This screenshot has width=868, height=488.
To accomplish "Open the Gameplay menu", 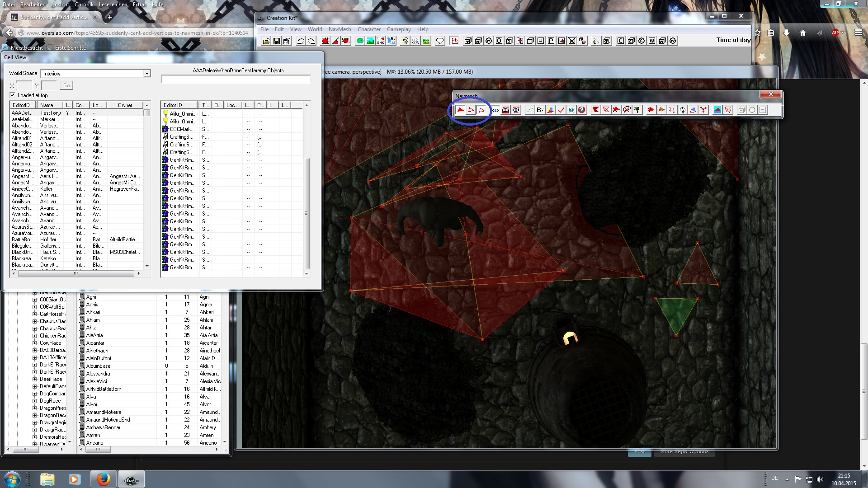I will coord(399,29).
